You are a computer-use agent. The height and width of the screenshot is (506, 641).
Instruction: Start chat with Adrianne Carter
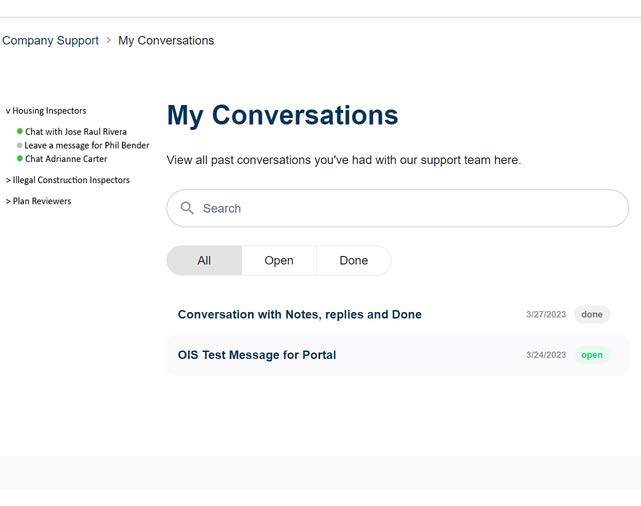click(x=66, y=159)
